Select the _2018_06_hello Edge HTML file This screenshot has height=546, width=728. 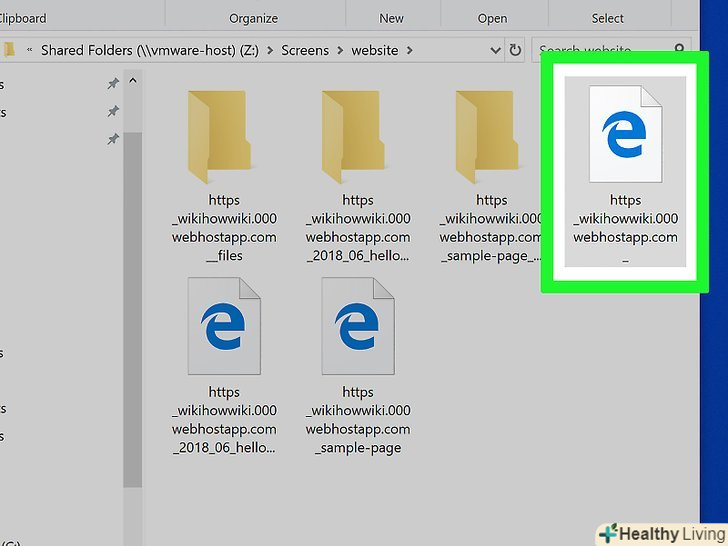click(x=224, y=326)
